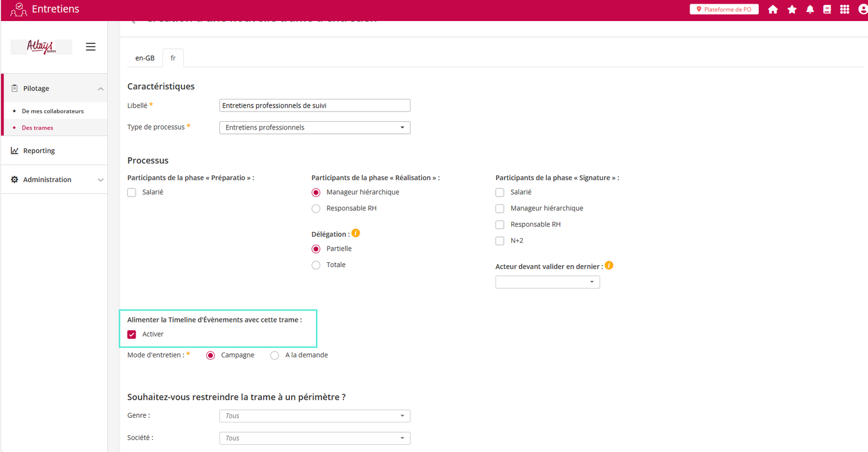This screenshot has height=452, width=868.
Task: Click the home icon in top bar
Action: click(773, 10)
